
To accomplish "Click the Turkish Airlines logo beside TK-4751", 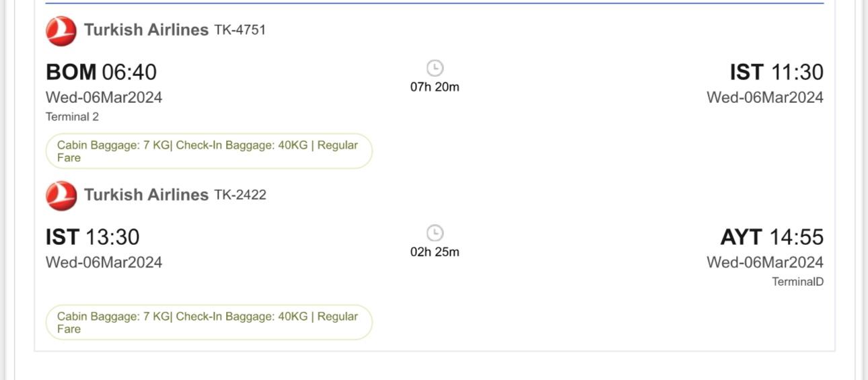I will click(x=61, y=31).
